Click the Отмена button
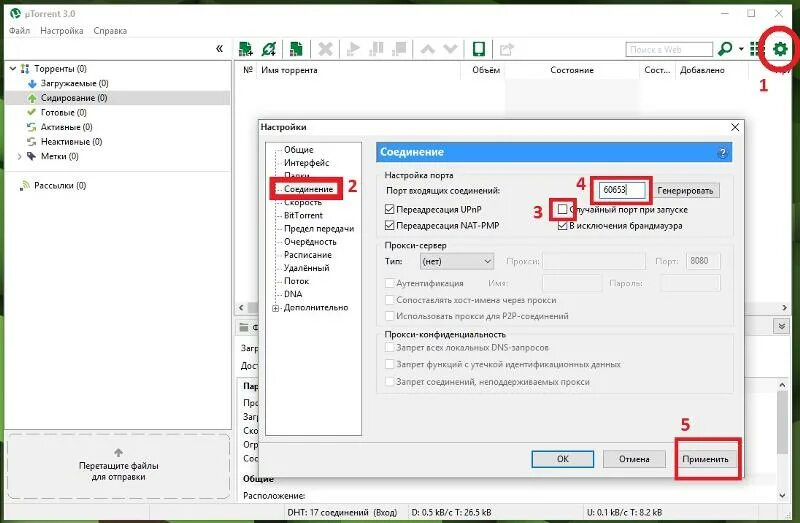 coord(634,459)
